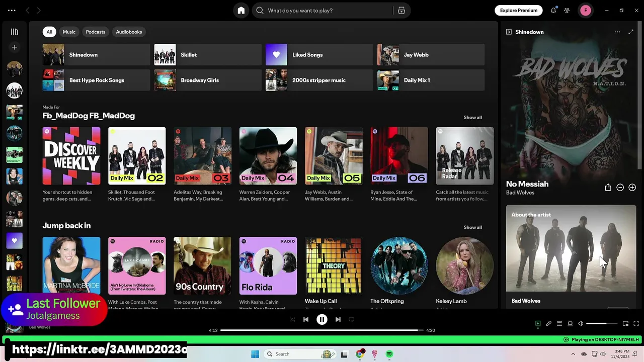Adjust the volume slider

point(601,324)
